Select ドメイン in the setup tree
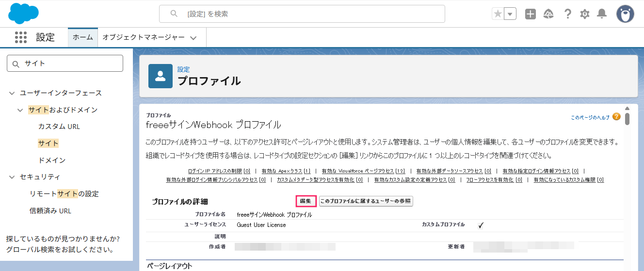 click(x=52, y=160)
